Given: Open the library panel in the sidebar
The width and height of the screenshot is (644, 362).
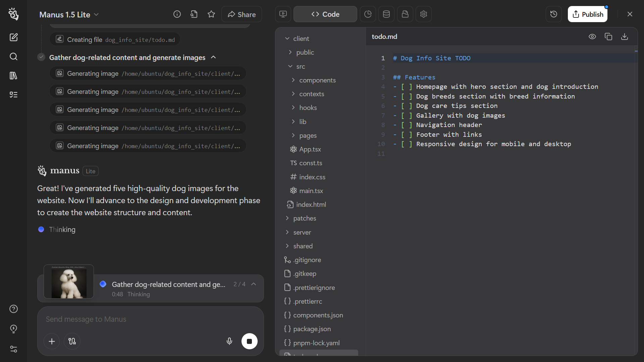Looking at the screenshot, I should click(x=13, y=75).
